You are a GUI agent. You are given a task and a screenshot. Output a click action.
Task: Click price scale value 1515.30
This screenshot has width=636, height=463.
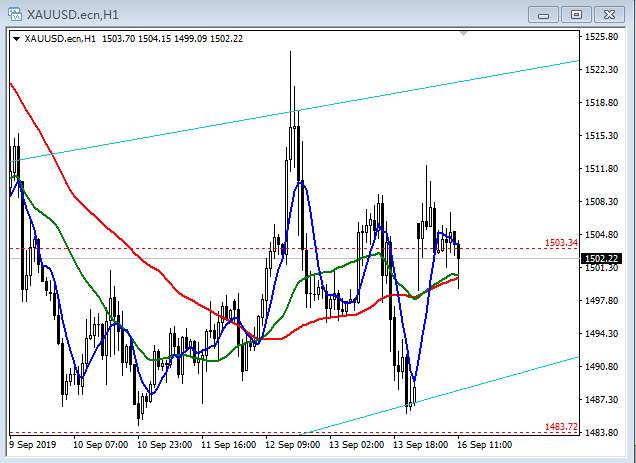[602, 136]
